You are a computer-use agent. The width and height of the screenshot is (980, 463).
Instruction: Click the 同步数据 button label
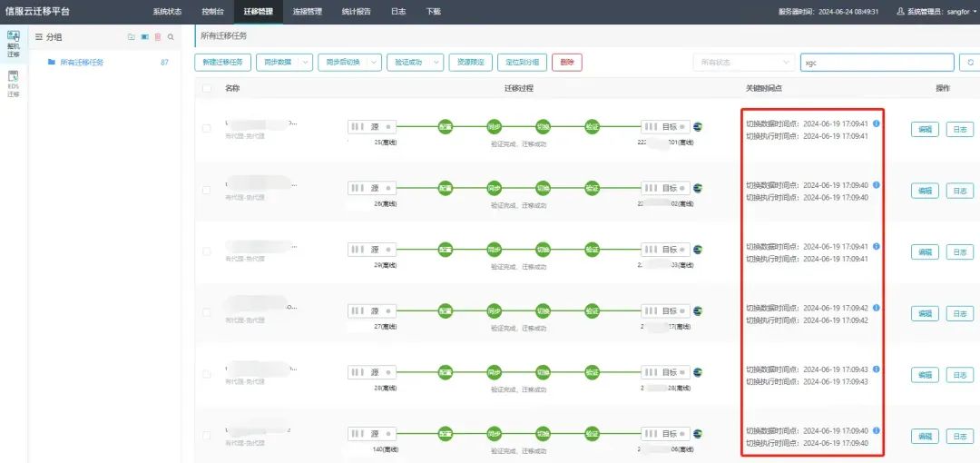[x=278, y=63]
